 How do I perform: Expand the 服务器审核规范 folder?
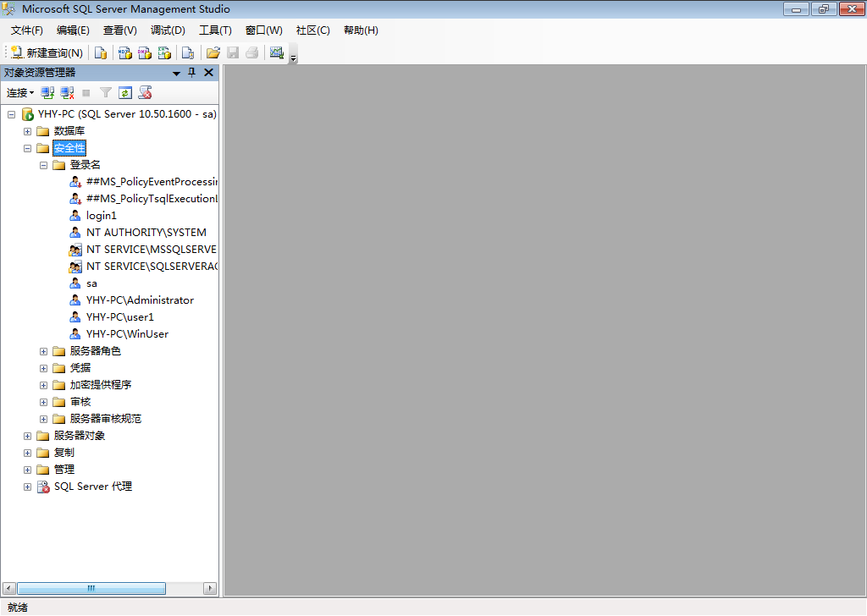pos(43,420)
